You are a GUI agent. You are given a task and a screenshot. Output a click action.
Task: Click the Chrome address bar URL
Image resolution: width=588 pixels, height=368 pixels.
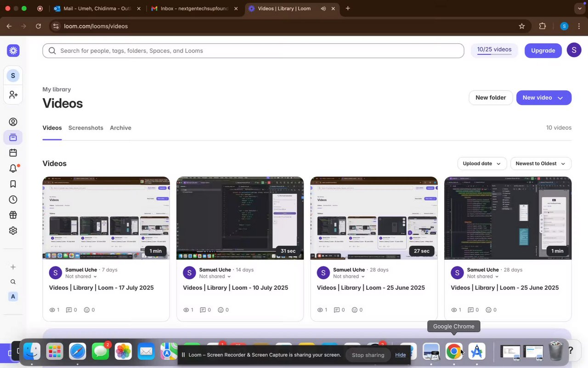[96, 26]
